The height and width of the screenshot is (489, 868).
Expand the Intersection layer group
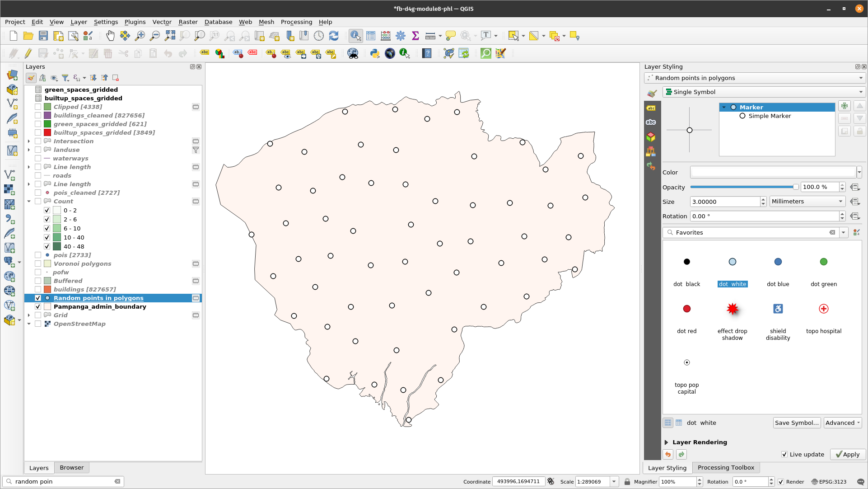28,141
